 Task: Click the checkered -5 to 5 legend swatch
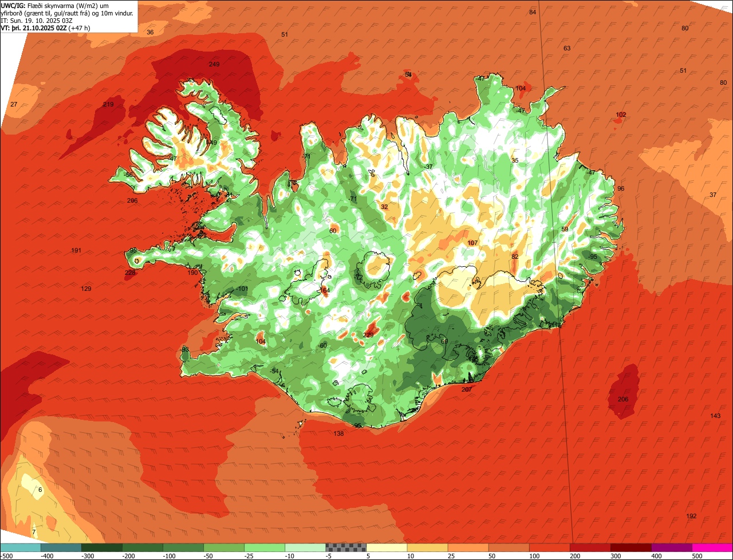346,547
